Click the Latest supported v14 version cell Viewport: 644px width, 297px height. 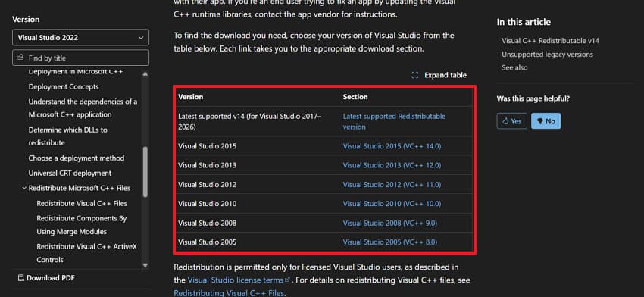pyautogui.click(x=250, y=121)
